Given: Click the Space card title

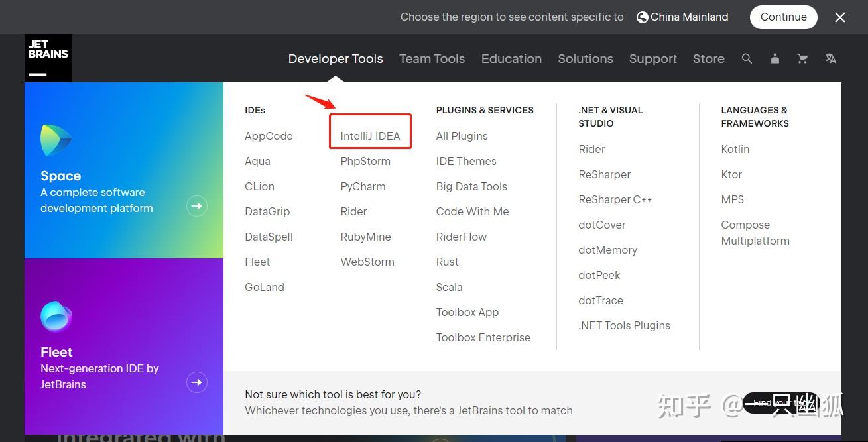Looking at the screenshot, I should click(x=60, y=176).
